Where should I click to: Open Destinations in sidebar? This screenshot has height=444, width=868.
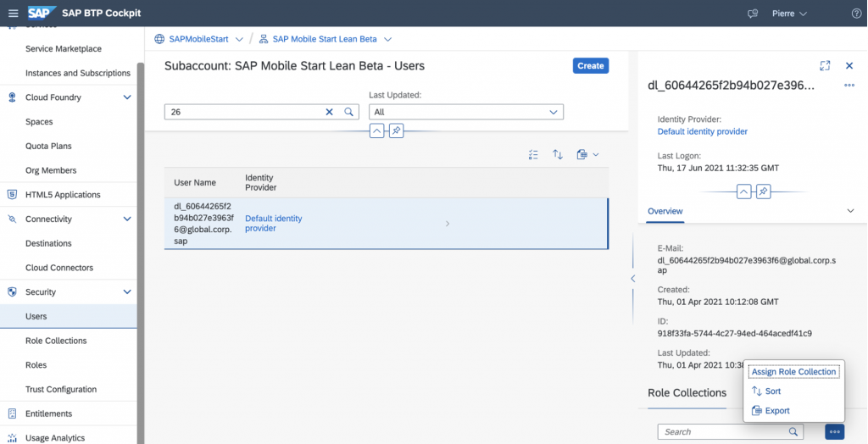pyautogui.click(x=48, y=243)
